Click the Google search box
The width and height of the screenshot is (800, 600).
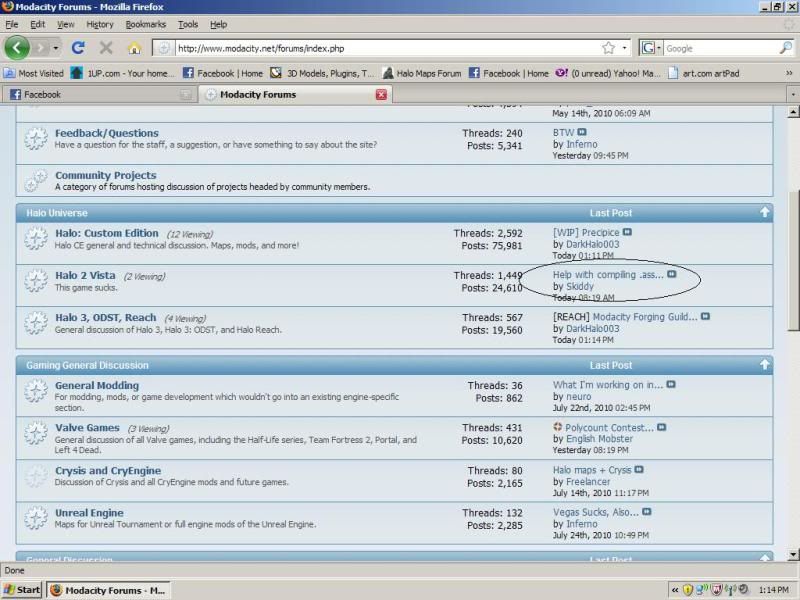click(721, 48)
